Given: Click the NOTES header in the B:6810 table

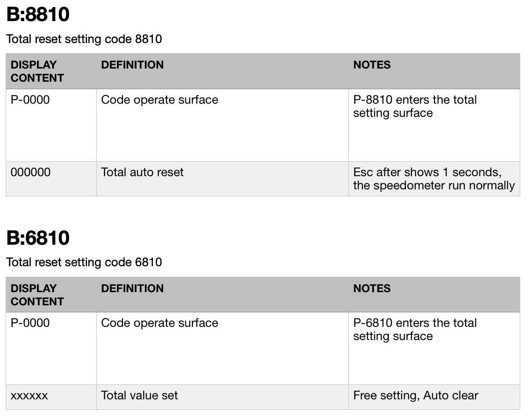Looking at the screenshot, I should tap(372, 288).
